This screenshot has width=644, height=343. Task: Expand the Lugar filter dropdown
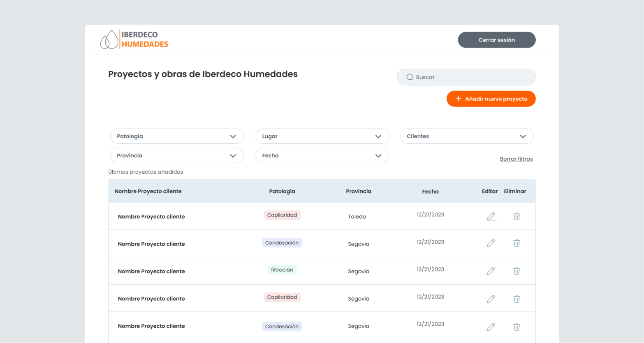click(x=322, y=136)
